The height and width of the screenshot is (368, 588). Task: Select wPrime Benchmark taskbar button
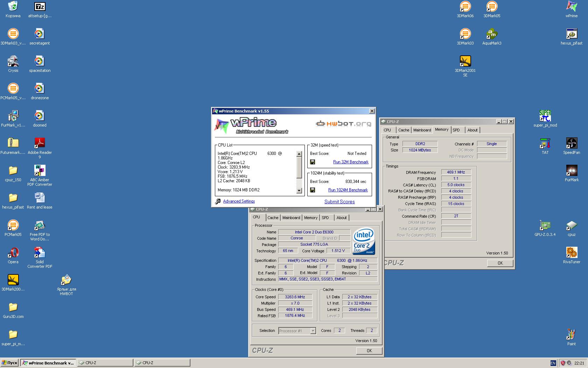tap(48, 363)
